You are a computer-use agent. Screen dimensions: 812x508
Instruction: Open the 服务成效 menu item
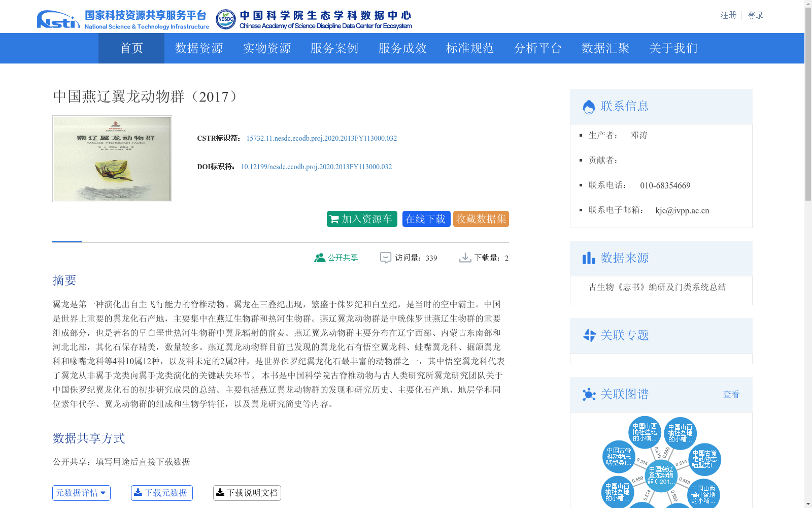pos(402,48)
